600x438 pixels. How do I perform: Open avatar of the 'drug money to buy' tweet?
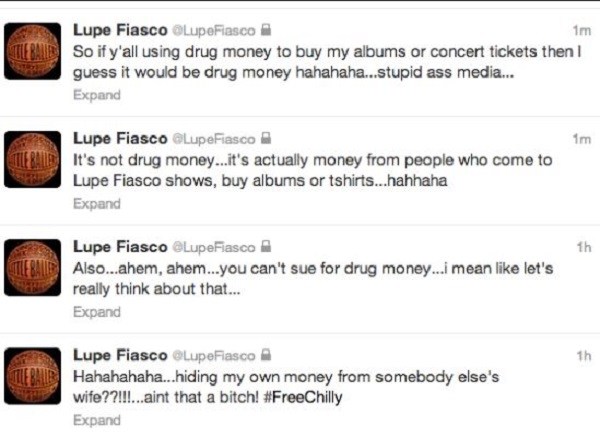click(33, 51)
